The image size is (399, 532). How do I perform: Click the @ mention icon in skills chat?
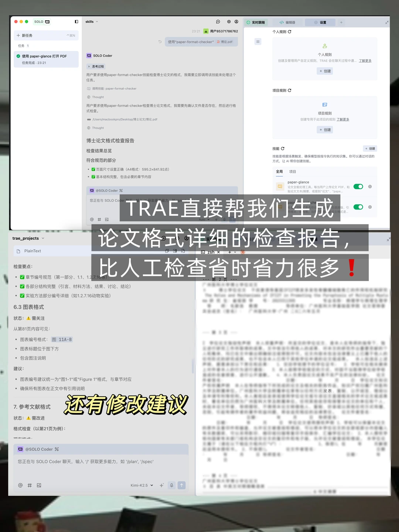click(x=92, y=219)
